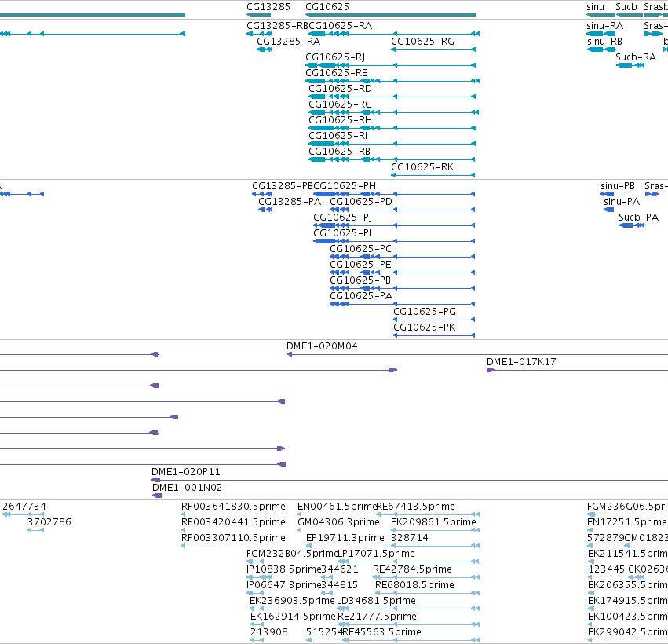
Task: Click the sinu-PB protein label
Action: [x=618, y=186]
